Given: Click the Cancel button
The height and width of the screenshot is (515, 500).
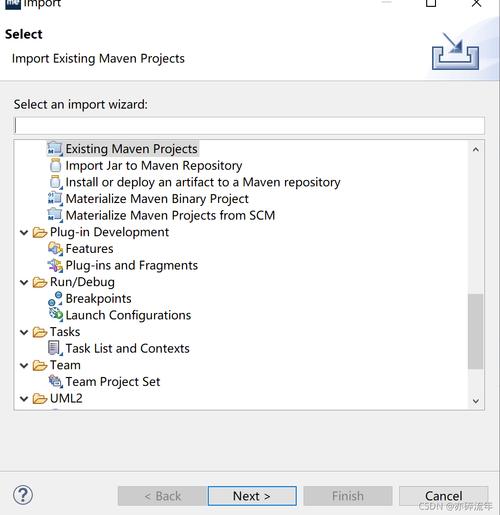Looking at the screenshot, I should pos(443,496).
